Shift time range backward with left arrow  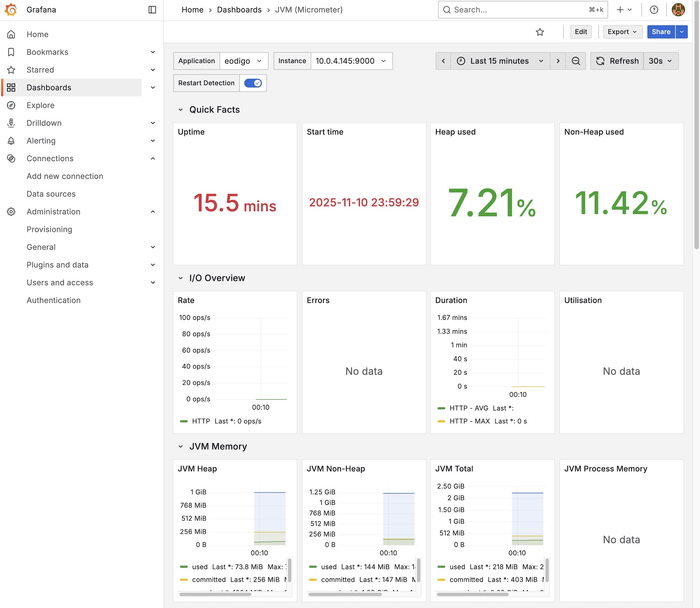443,61
